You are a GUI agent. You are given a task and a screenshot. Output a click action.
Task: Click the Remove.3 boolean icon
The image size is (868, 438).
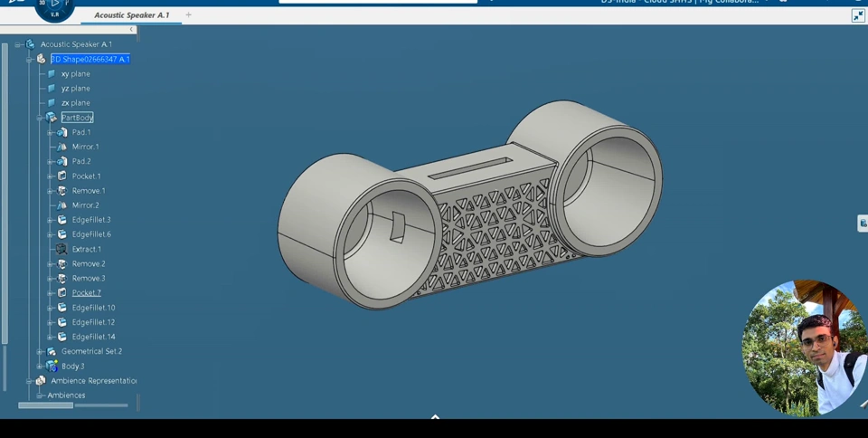(62, 279)
